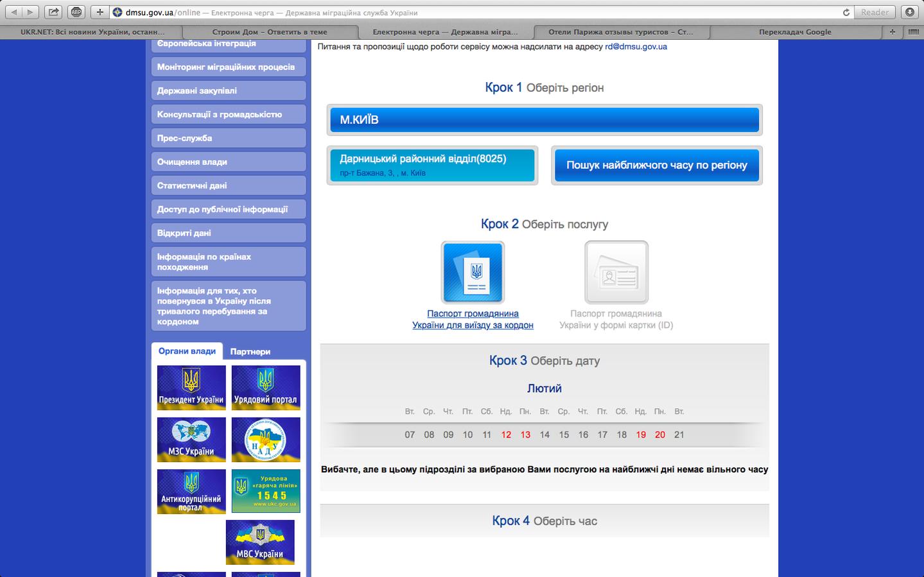Select date 14 in the calendar
924x577 pixels.
coord(545,435)
